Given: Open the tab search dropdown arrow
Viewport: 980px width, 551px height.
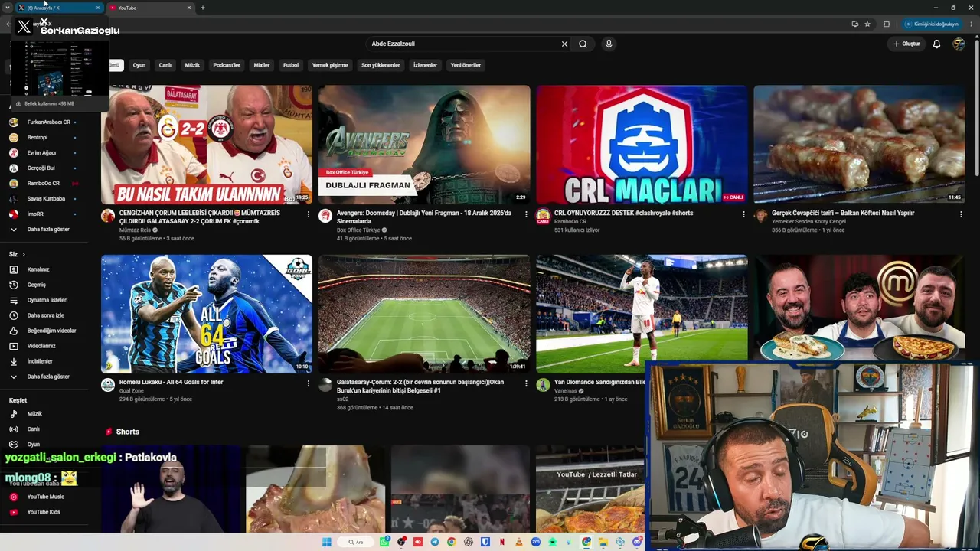Looking at the screenshot, I should click(7, 8).
